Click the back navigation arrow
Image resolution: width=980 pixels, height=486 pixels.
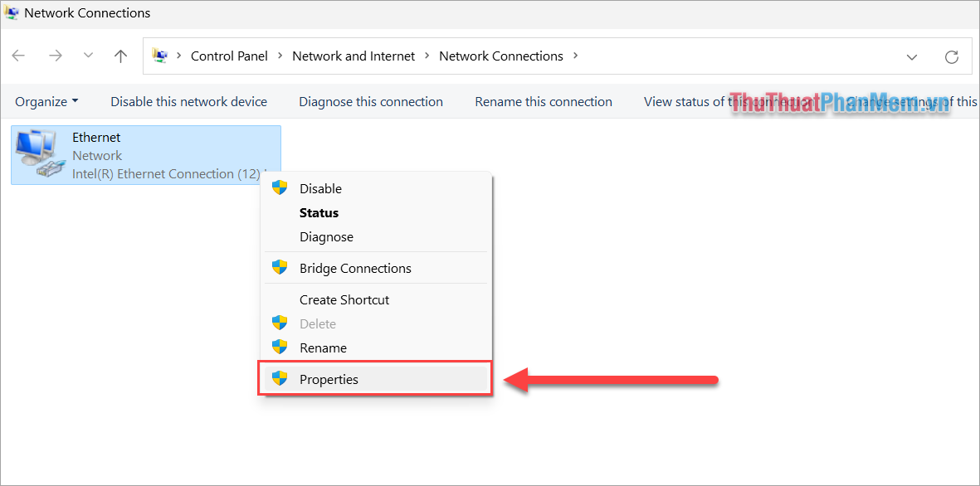coord(18,56)
